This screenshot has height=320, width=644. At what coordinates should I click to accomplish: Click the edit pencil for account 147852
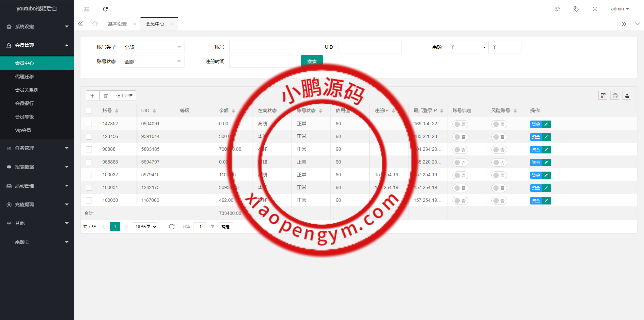[546, 124]
